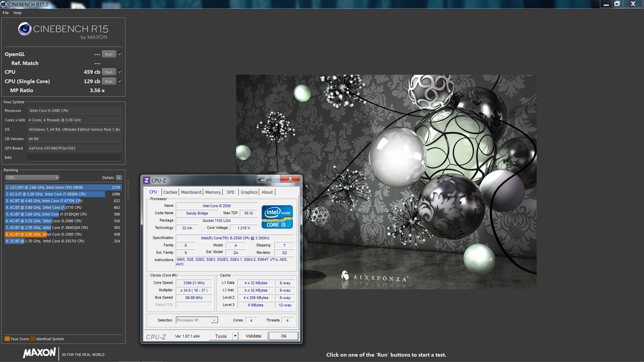Run the CPU benchmark test
The height and width of the screenshot is (362, 644).
tap(109, 72)
